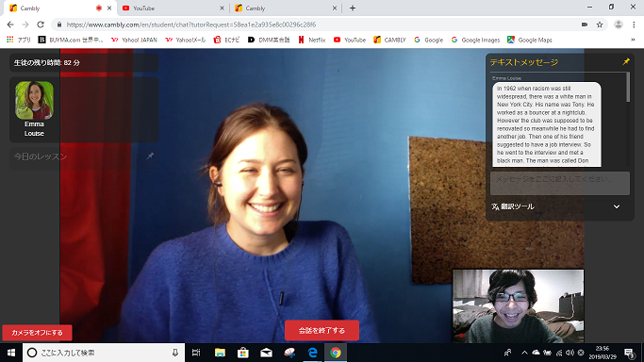Open the camera permission icon in the address bar
The image size is (644, 362).
click(585, 25)
